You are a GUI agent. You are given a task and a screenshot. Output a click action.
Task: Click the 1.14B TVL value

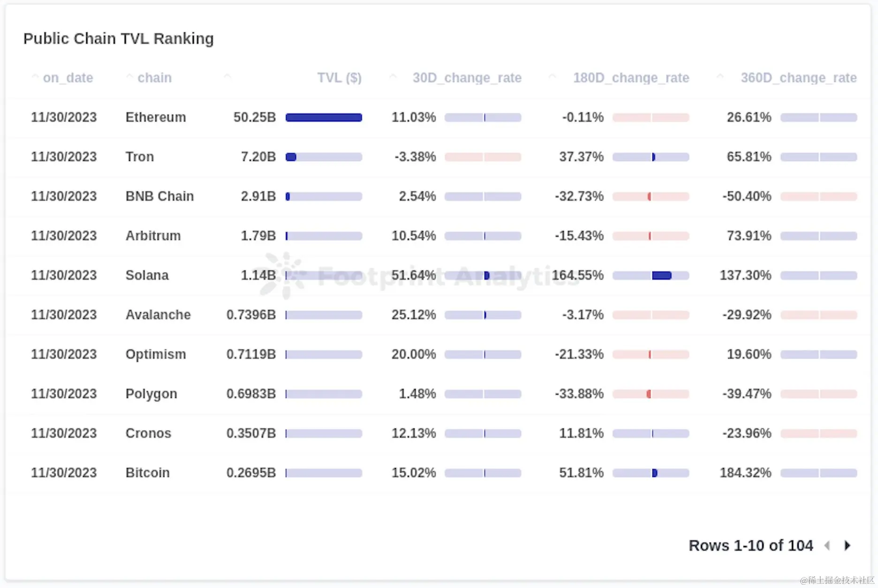[258, 275]
